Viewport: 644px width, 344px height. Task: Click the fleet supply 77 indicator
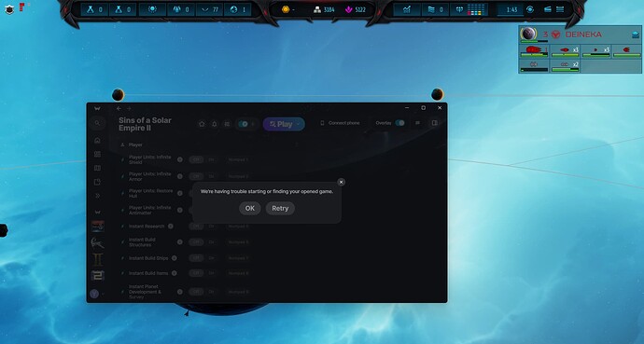(x=209, y=9)
